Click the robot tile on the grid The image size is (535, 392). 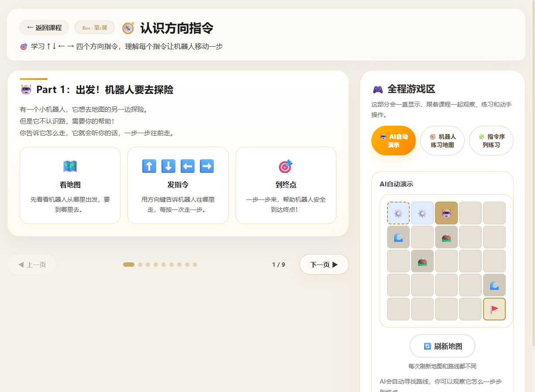click(446, 213)
